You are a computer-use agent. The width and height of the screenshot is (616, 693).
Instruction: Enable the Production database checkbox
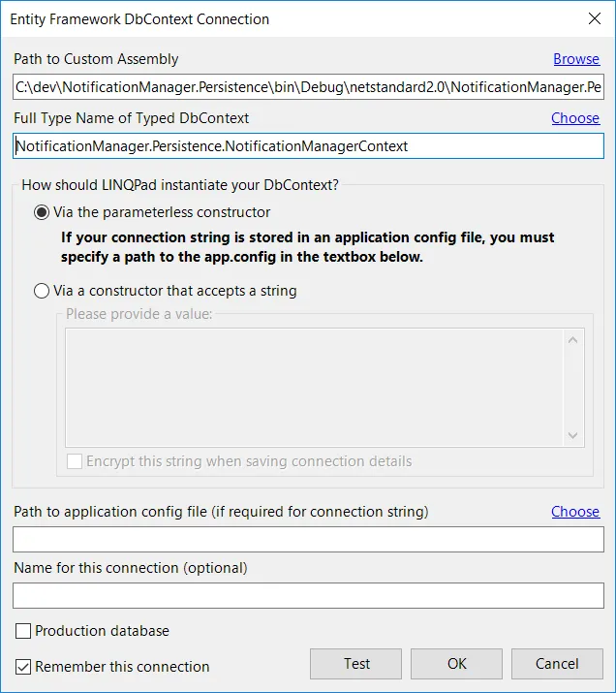pyautogui.click(x=23, y=632)
